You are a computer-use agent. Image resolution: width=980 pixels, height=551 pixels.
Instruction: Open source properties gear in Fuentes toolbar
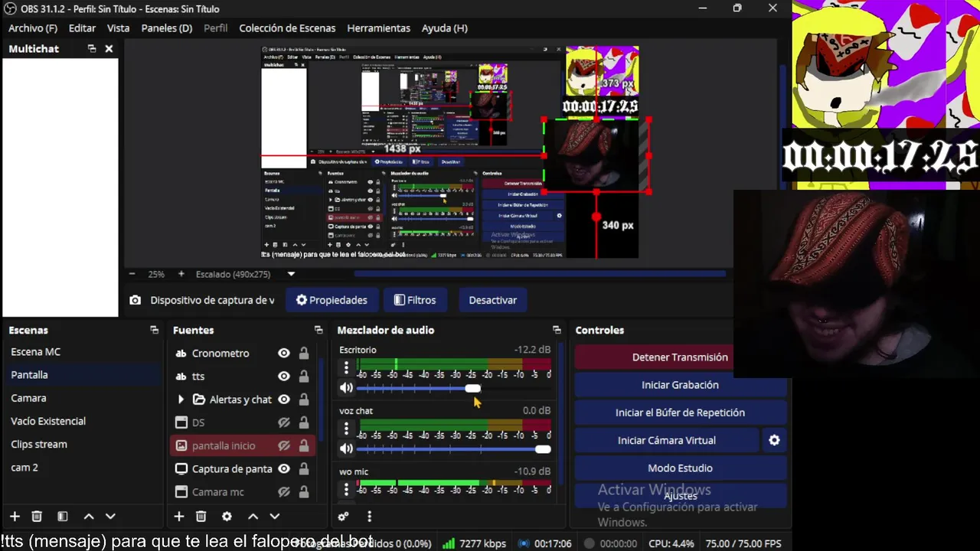coord(227,517)
